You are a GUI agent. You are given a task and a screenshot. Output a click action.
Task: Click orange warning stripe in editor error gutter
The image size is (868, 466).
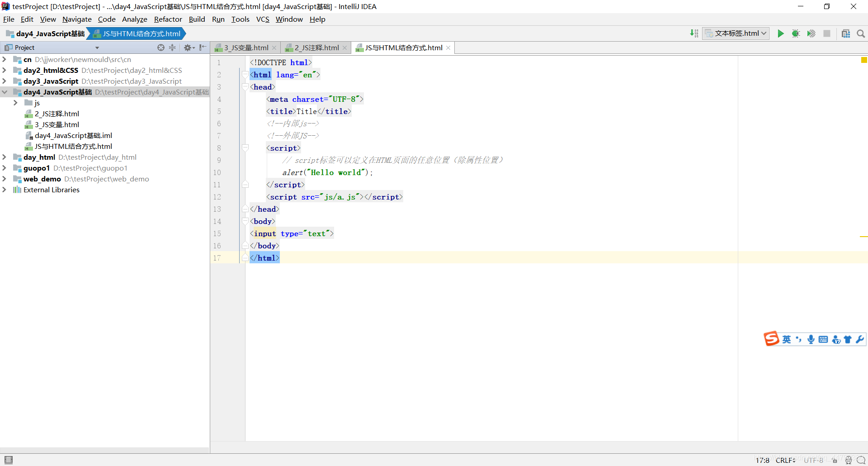pyautogui.click(x=863, y=237)
